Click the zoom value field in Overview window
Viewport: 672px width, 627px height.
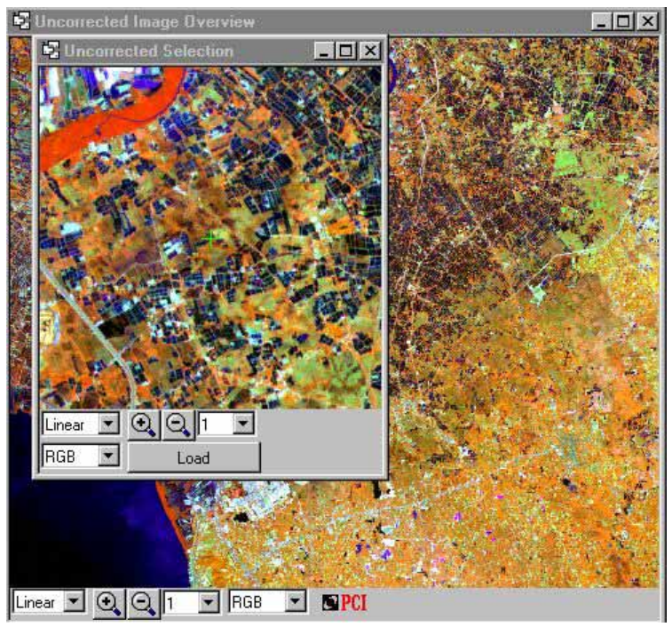pos(182,602)
